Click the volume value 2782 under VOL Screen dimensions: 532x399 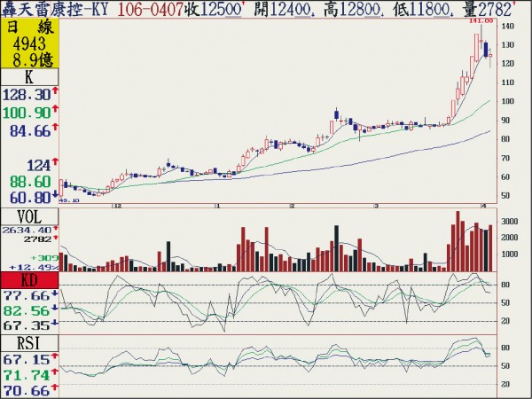point(37,239)
